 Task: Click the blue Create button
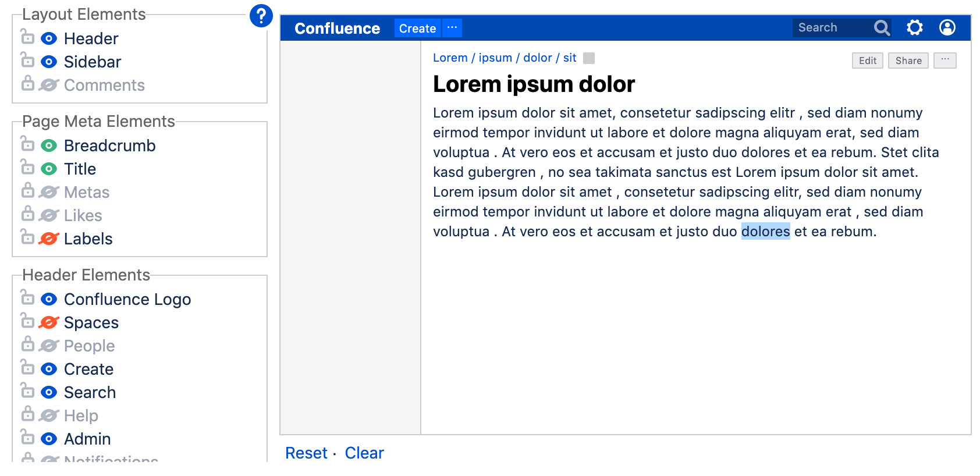pos(417,28)
